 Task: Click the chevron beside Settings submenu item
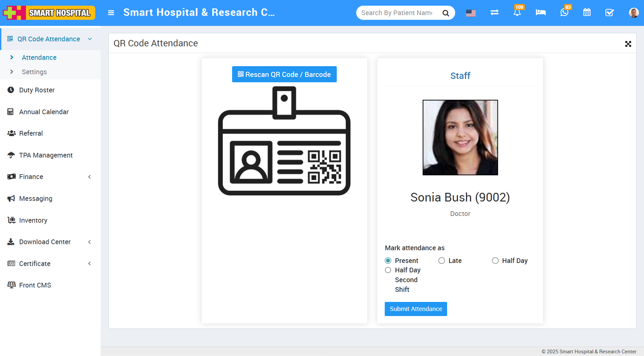click(x=12, y=72)
